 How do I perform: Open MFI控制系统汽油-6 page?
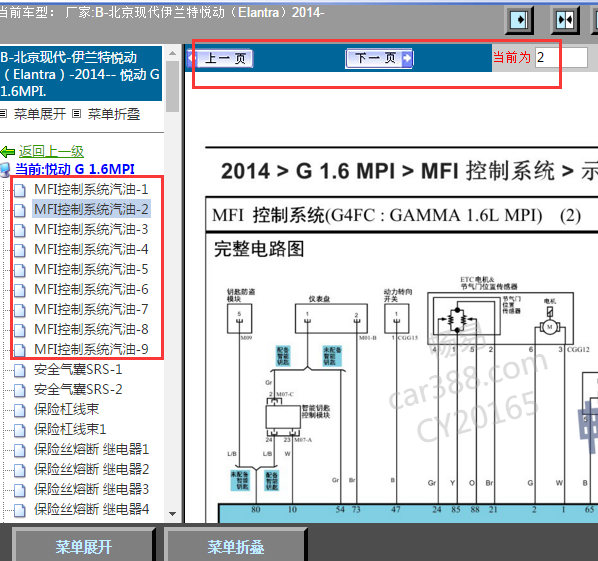tap(91, 289)
